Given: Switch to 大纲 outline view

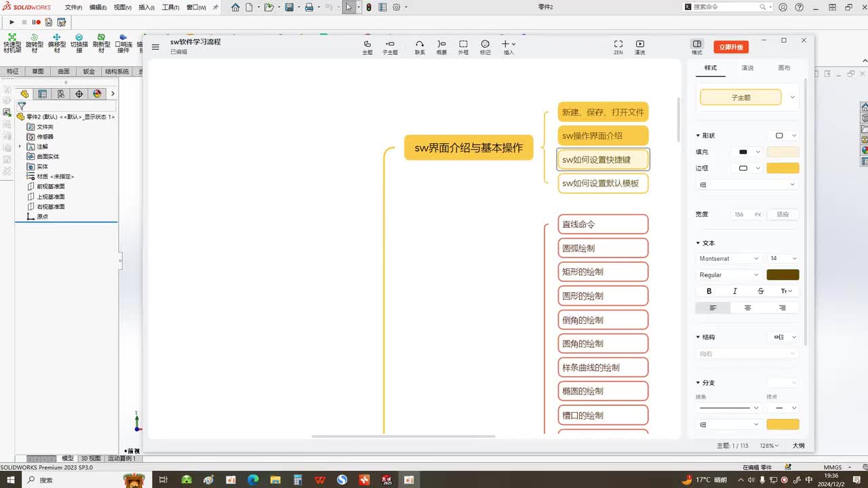Looking at the screenshot, I should [x=798, y=446].
